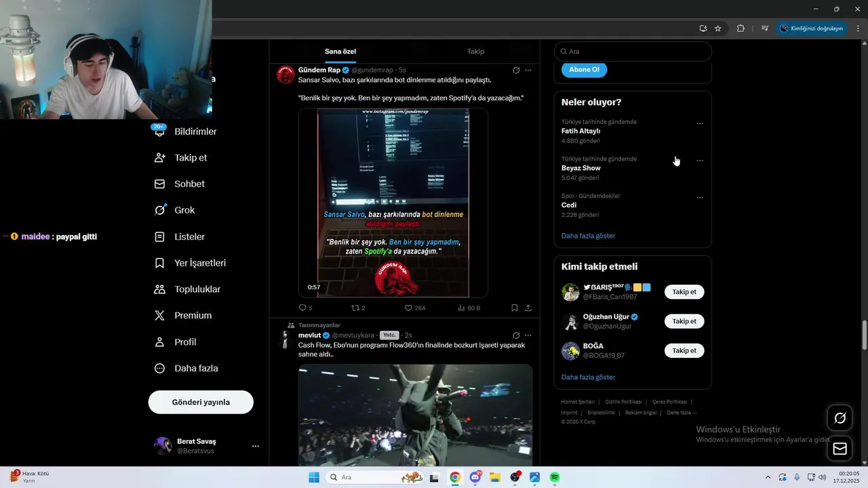Follow Oğuzhan Uğur with Takip et

[684, 321]
